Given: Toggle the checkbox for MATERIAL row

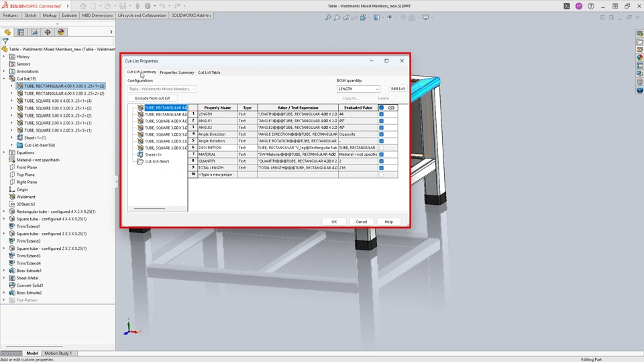Looking at the screenshot, I should point(381,154).
